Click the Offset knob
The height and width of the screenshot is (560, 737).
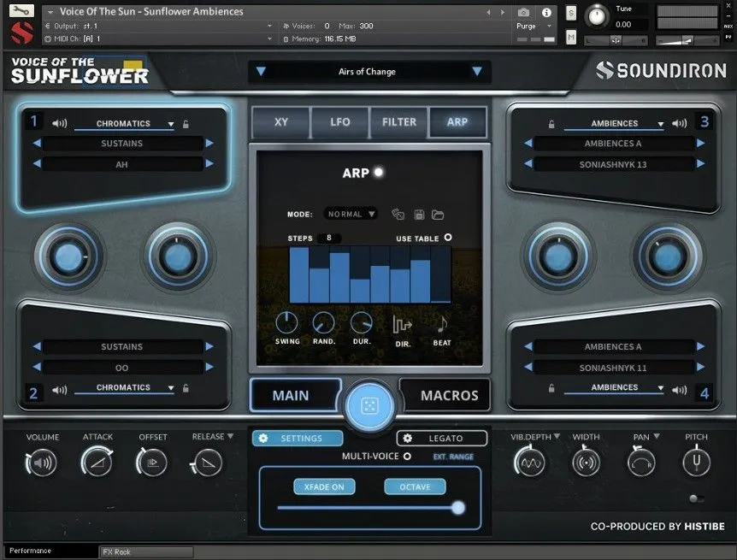152,463
